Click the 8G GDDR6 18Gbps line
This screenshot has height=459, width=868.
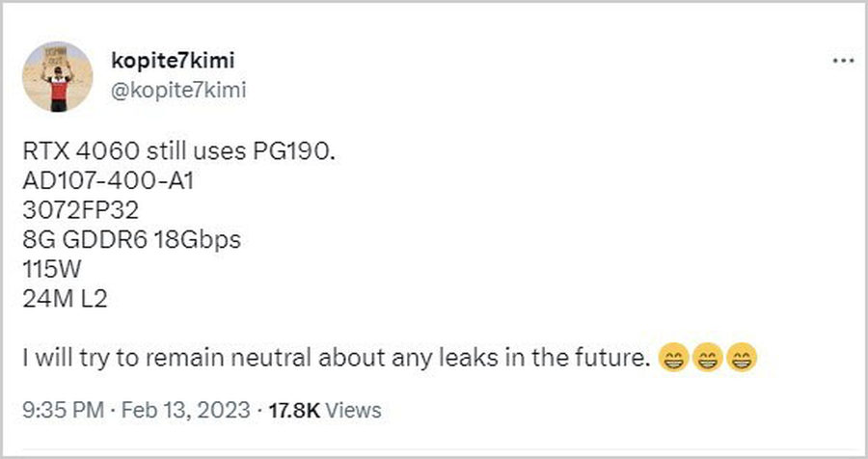point(130,240)
